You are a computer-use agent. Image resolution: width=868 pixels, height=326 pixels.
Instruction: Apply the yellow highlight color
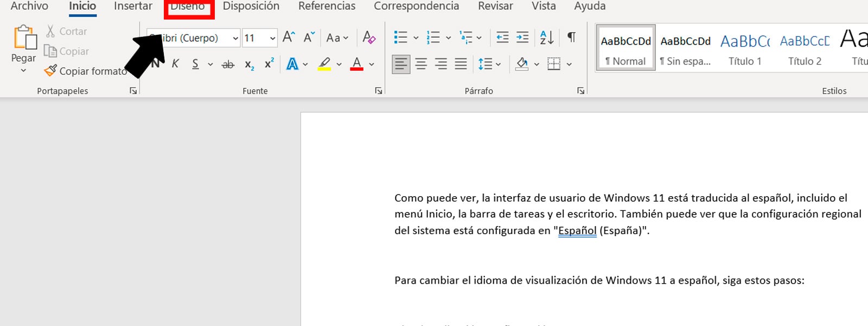324,64
